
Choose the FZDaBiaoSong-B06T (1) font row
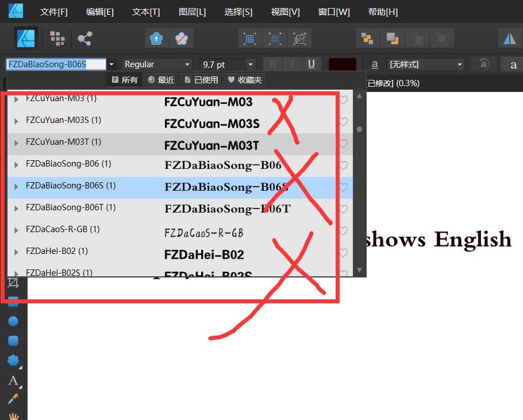(x=180, y=209)
